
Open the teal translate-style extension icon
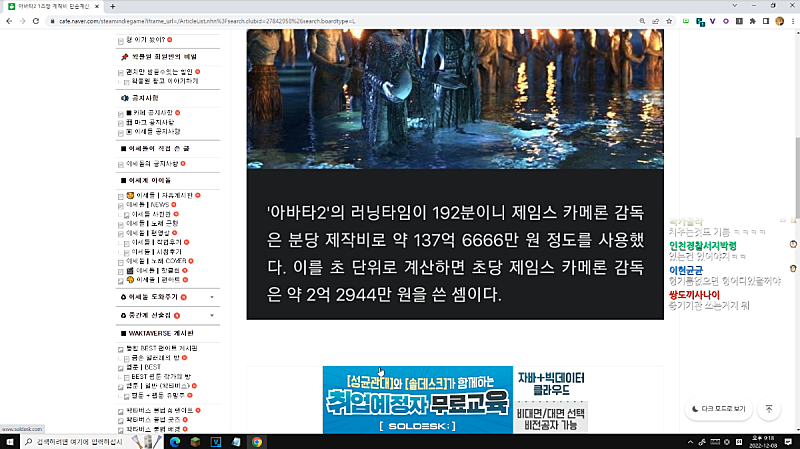point(700,21)
